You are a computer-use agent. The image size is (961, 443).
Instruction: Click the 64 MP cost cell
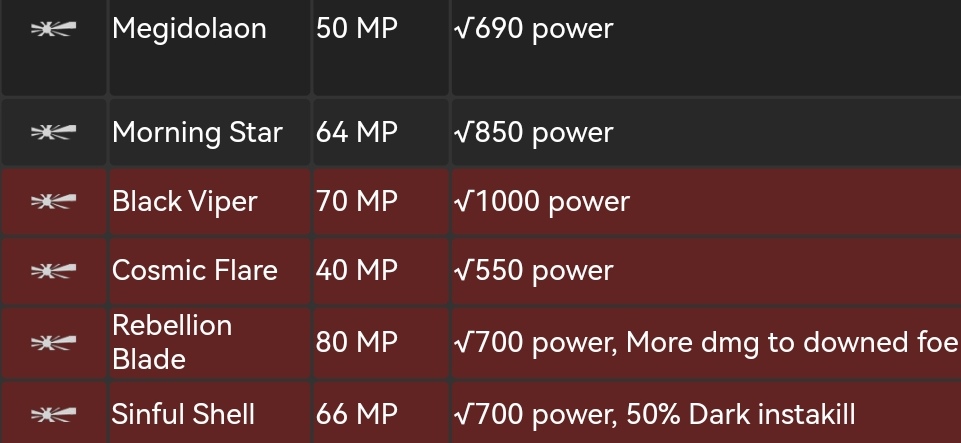356,132
